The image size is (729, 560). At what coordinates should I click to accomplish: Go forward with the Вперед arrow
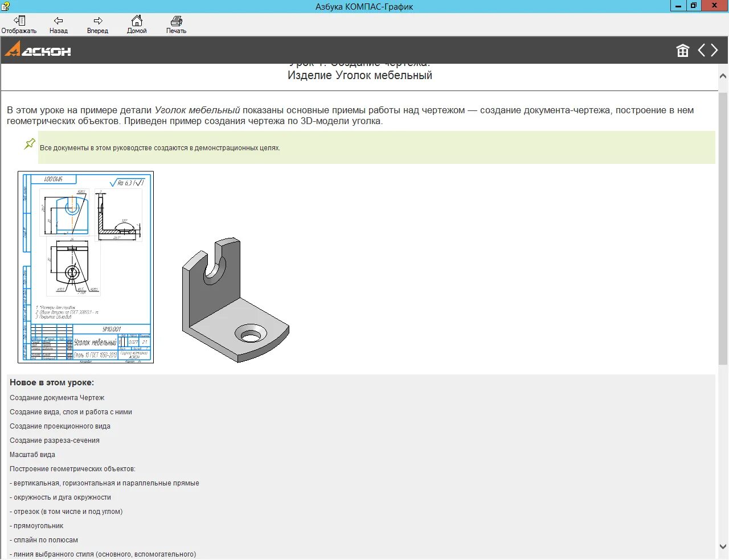point(97,25)
